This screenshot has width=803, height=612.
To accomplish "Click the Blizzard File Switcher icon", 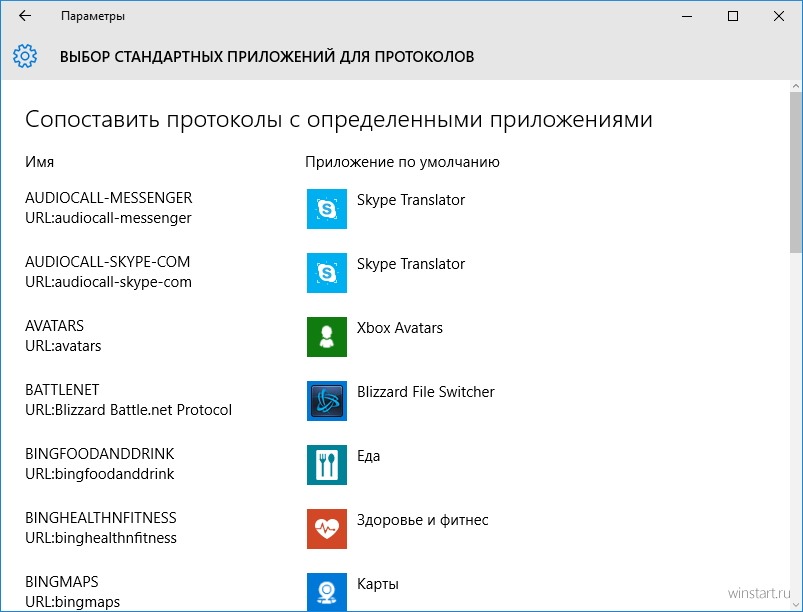I will tap(327, 401).
